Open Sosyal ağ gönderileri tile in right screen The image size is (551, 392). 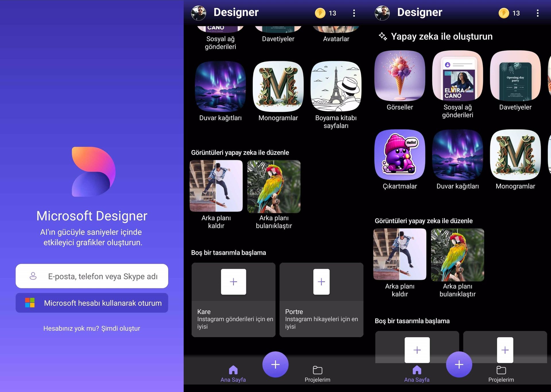[x=458, y=76]
